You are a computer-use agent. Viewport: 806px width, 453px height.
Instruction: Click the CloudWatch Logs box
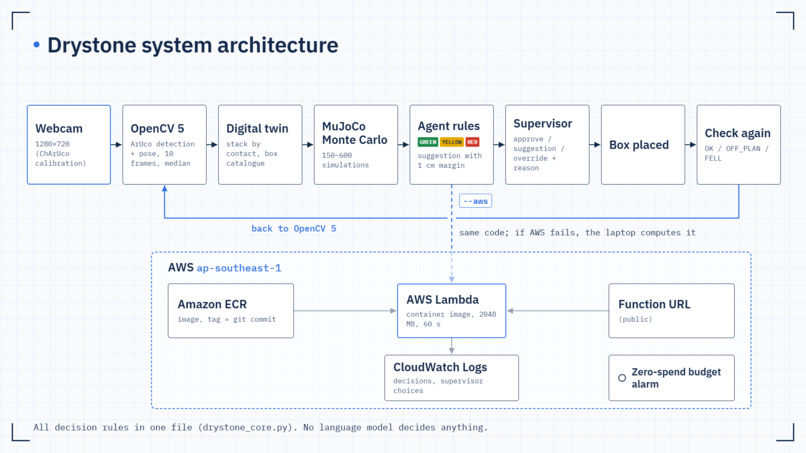pos(451,377)
